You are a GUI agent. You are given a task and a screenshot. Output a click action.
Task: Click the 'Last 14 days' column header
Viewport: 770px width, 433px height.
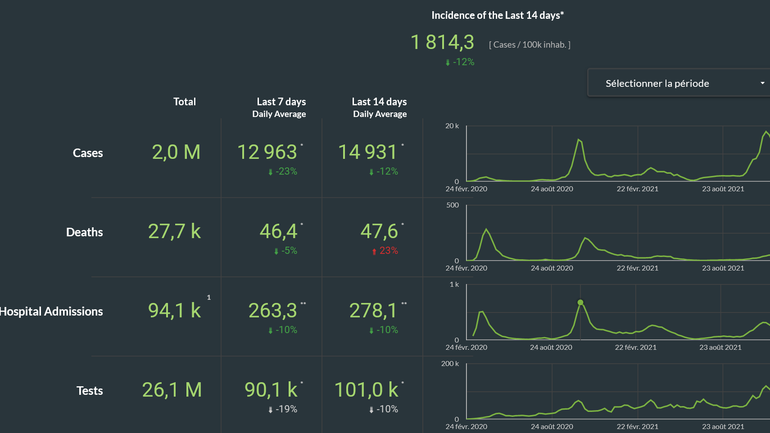[x=379, y=102]
